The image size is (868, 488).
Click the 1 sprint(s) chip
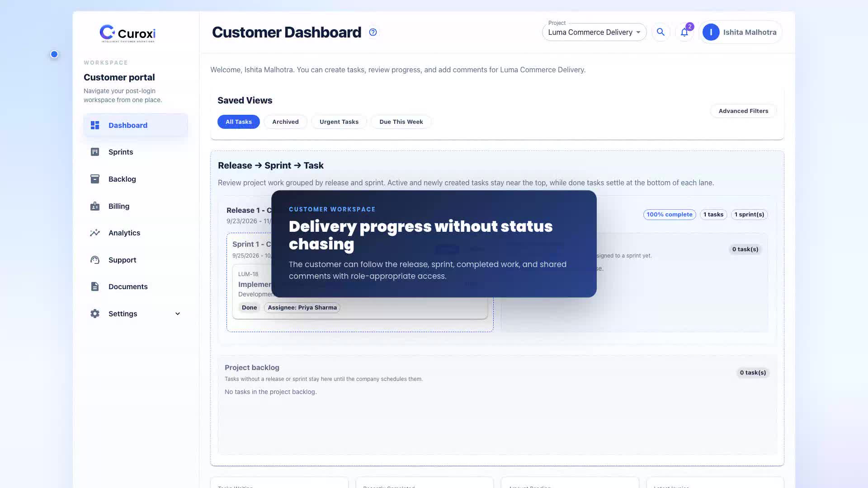pyautogui.click(x=749, y=214)
